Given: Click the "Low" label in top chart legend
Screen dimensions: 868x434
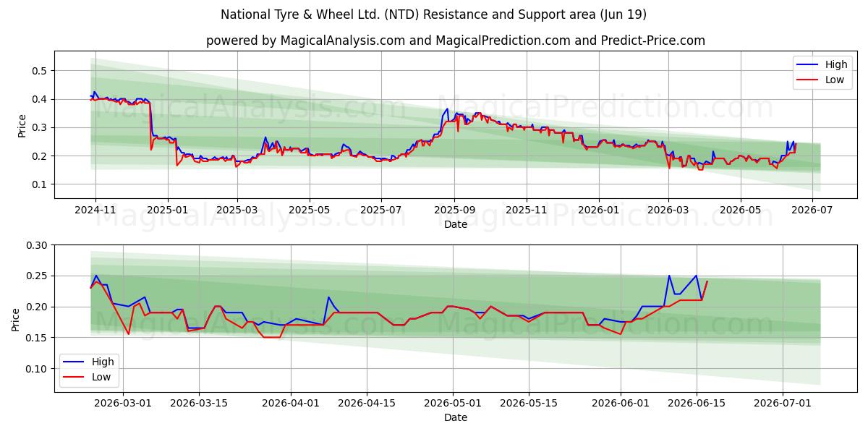Looking at the screenshot, I should (835, 80).
